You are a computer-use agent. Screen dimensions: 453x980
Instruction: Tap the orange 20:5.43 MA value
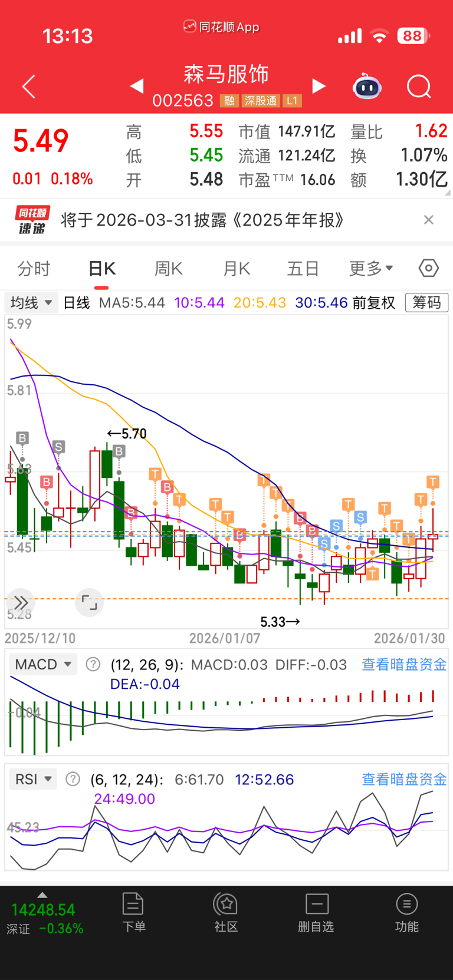tap(260, 303)
